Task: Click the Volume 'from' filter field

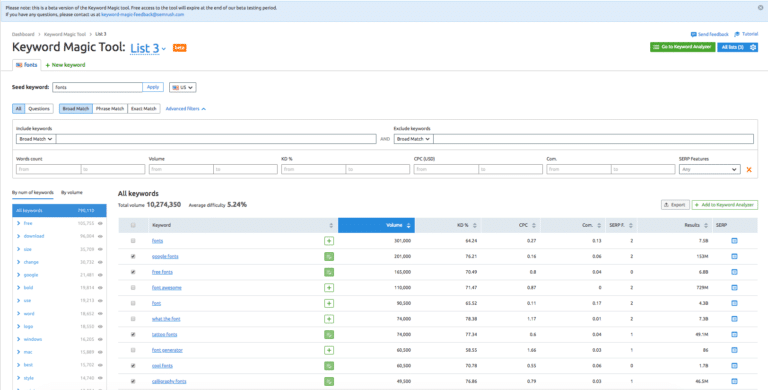Action: [x=181, y=169]
